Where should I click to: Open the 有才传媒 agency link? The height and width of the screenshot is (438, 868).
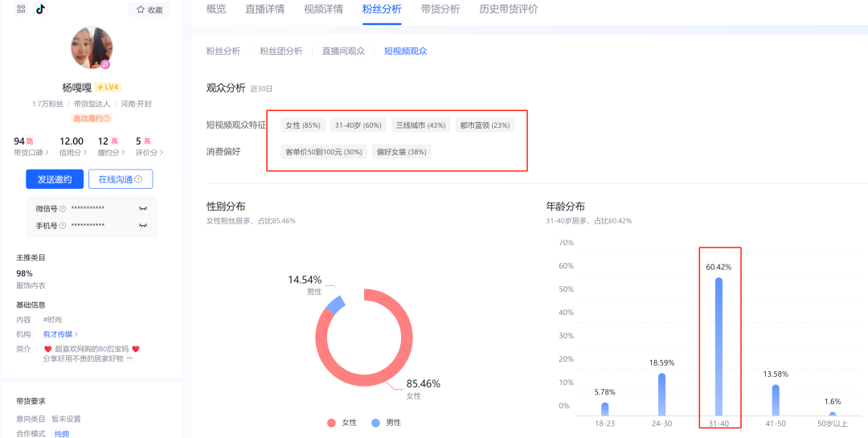pos(60,334)
